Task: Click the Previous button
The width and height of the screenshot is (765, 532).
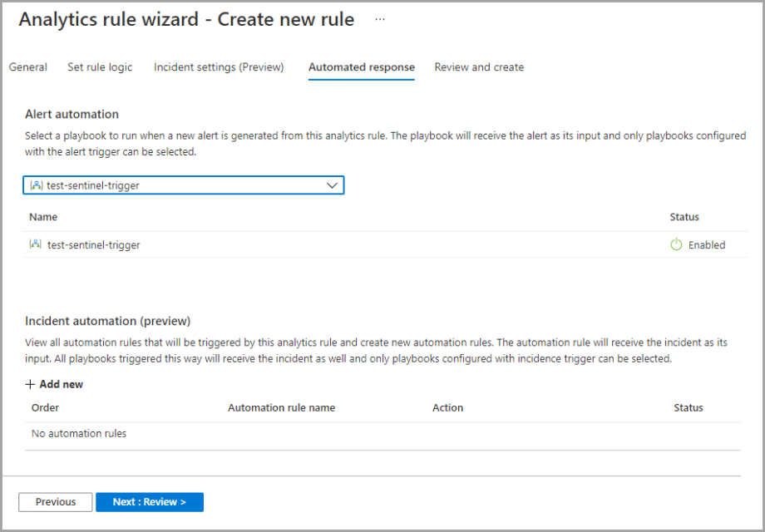Action: (56, 502)
